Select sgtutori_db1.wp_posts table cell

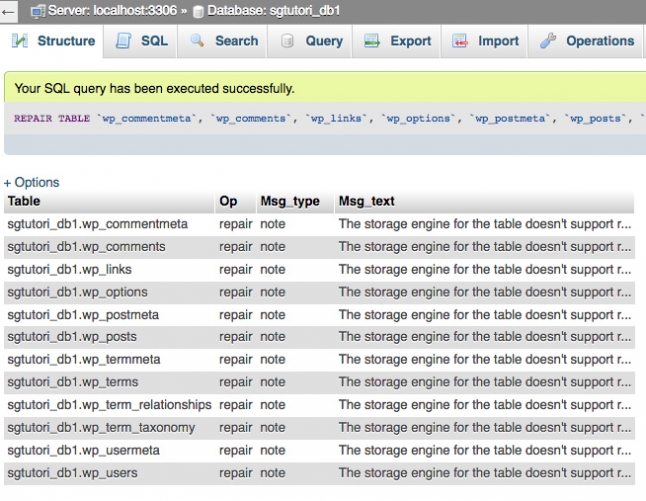(109, 337)
